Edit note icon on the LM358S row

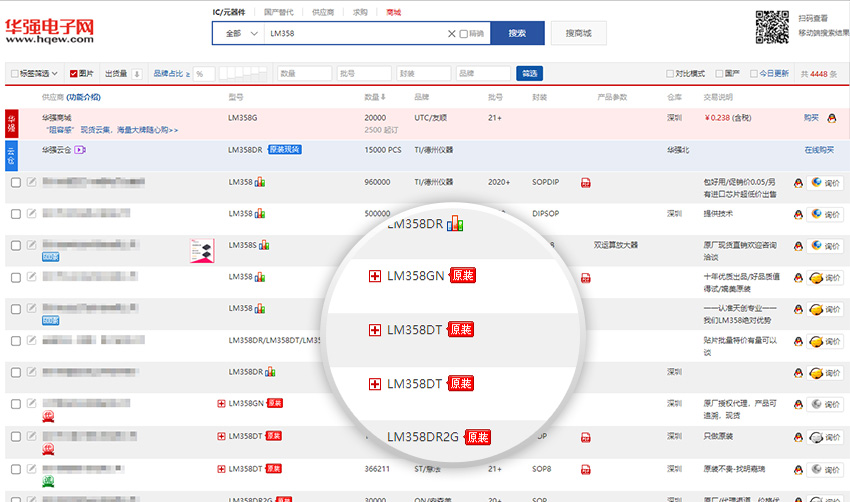point(31,245)
